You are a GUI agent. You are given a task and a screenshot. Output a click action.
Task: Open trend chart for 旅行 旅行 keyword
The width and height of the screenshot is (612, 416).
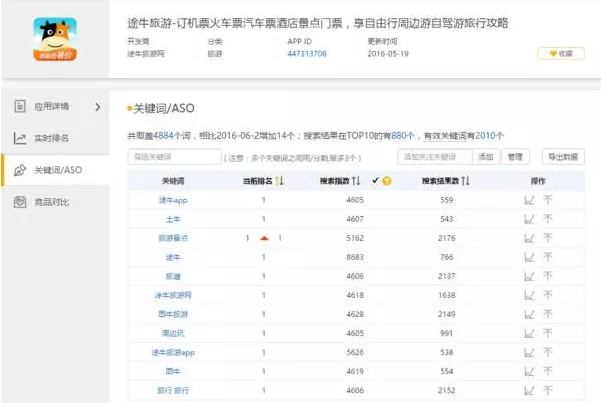(x=529, y=390)
